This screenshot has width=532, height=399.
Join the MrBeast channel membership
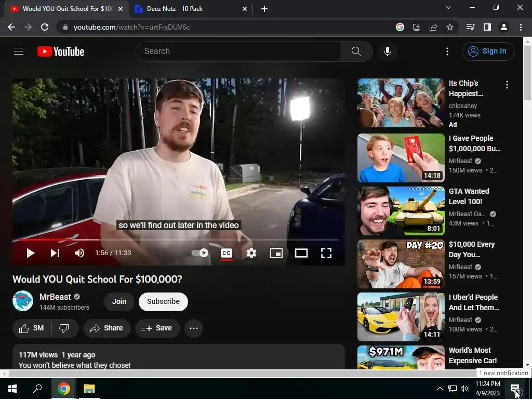(119, 302)
